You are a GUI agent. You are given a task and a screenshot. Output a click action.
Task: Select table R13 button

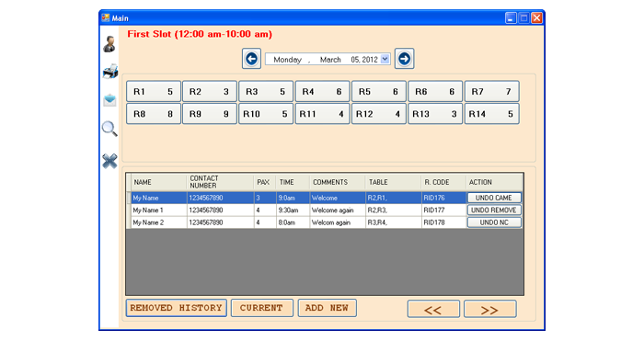pos(435,114)
